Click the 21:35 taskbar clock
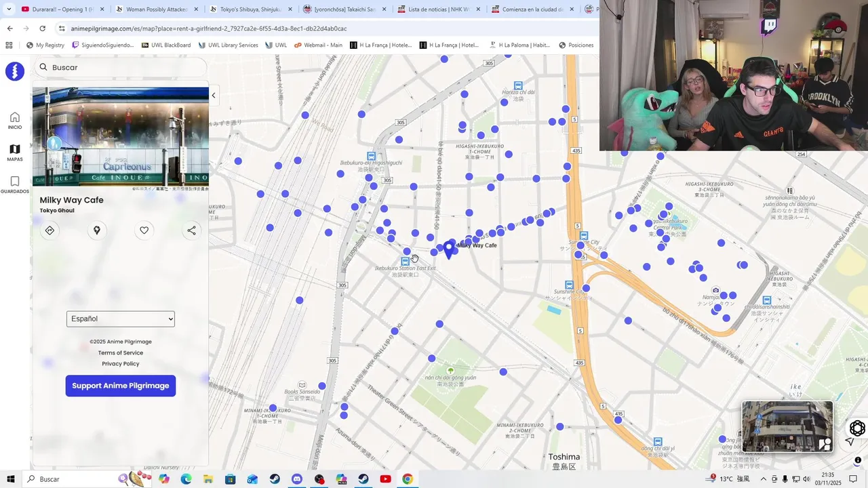Viewport: 868px width, 488px height. pos(827,479)
